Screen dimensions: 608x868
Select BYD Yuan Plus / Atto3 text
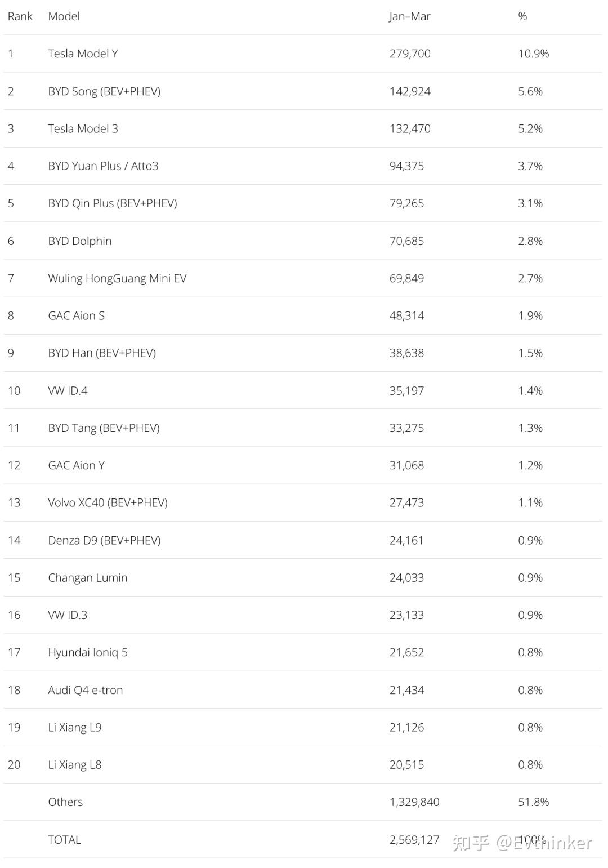point(103,166)
